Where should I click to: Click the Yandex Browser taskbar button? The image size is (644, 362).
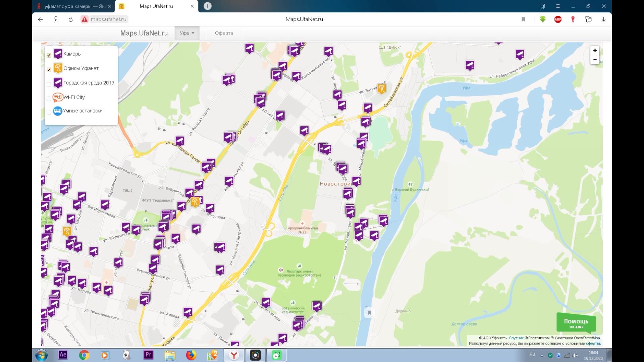[x=234, y=355]
